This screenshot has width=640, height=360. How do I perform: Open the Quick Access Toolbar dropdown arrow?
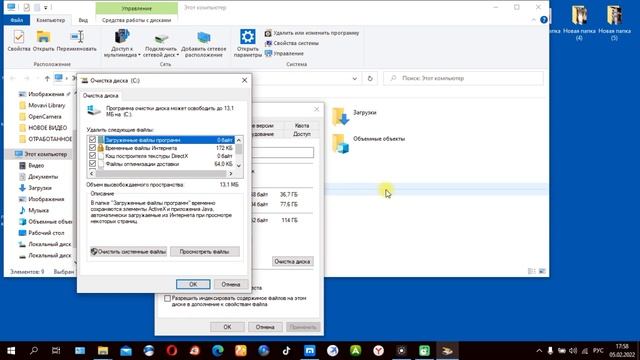coord(46,7)
